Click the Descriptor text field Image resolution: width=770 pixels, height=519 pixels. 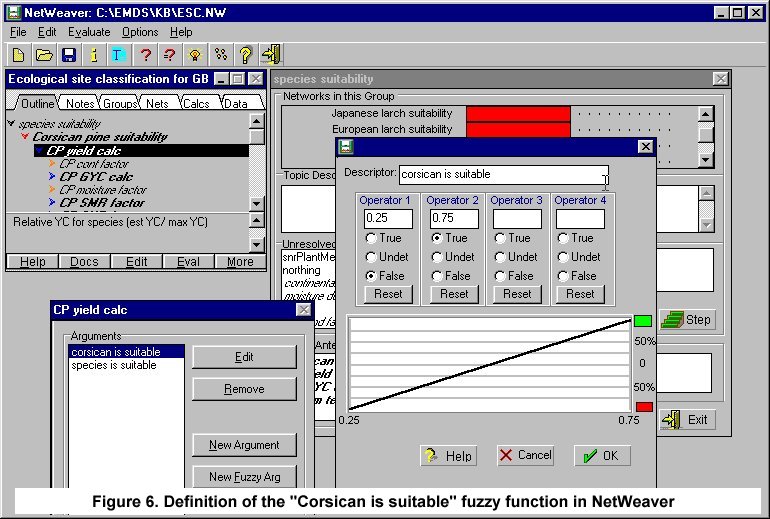[504, 175]
